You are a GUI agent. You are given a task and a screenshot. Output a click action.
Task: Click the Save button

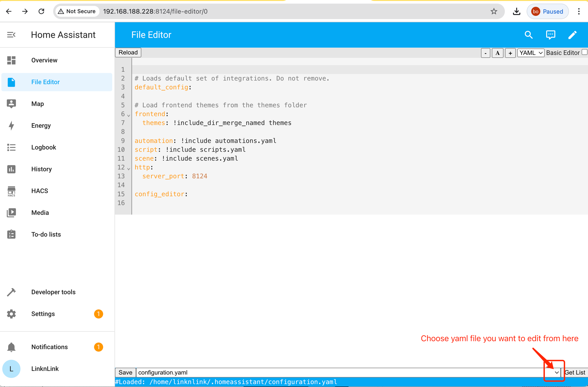(125, 372)
